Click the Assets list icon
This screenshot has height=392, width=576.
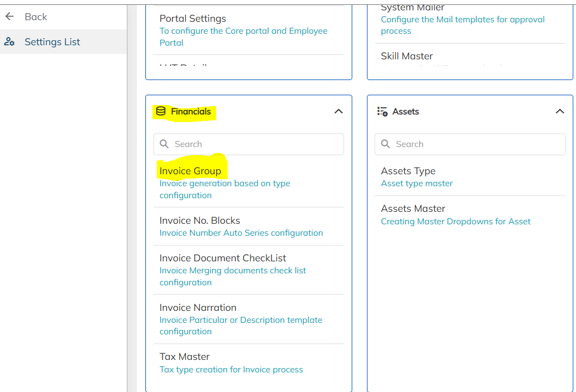click(382, 112)
